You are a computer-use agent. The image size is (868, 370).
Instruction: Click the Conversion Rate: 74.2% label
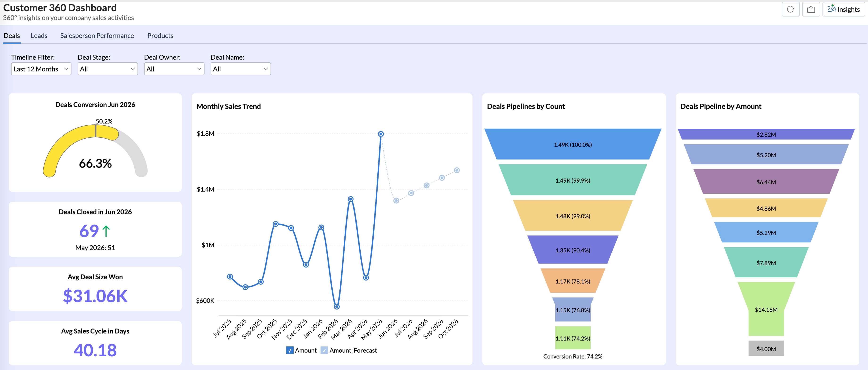pos(573,356)
